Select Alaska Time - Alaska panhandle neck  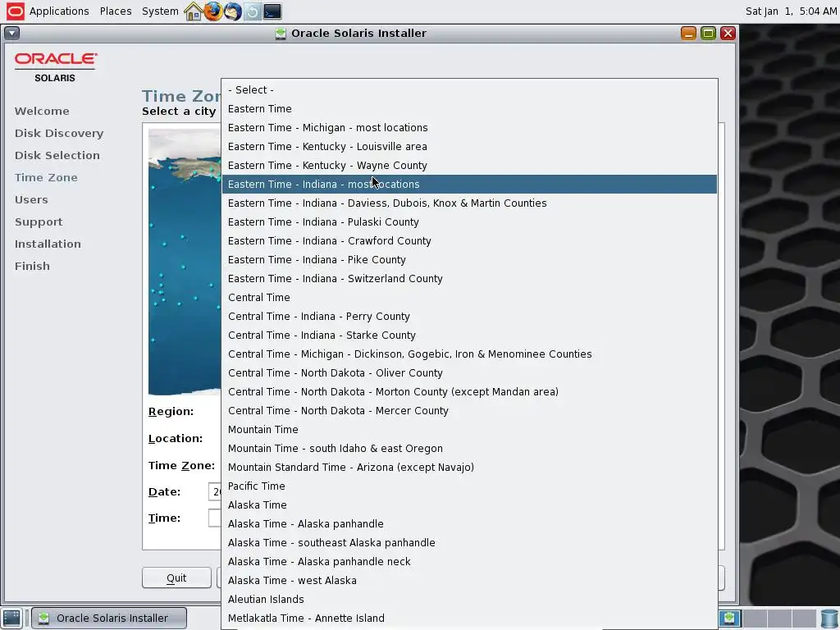coord(469,561)
